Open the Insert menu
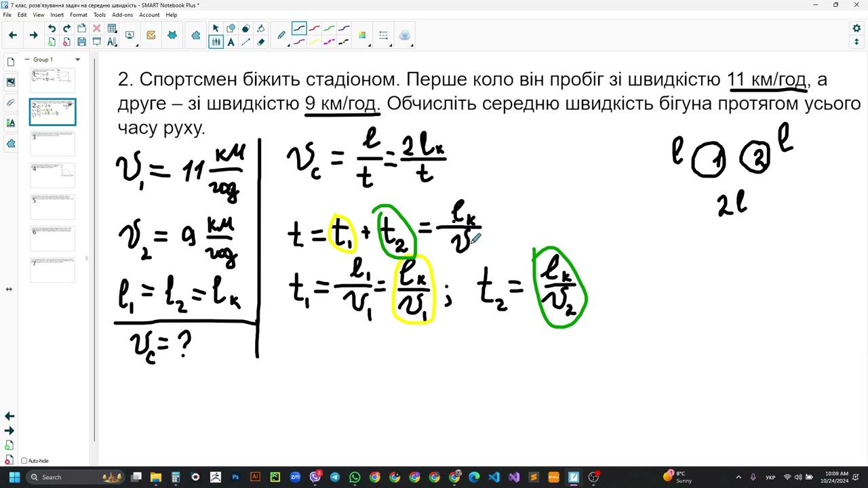The image size is (868, 488). pos(57,15)
